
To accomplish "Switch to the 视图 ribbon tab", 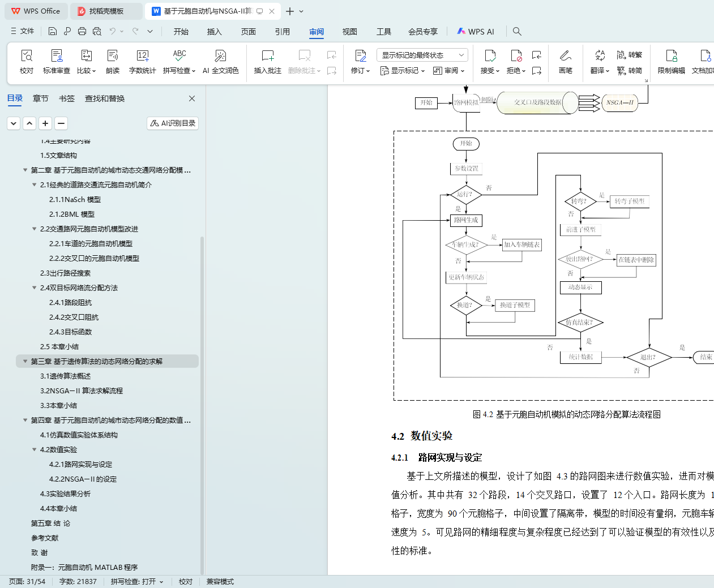I will [x=350, y=32].
